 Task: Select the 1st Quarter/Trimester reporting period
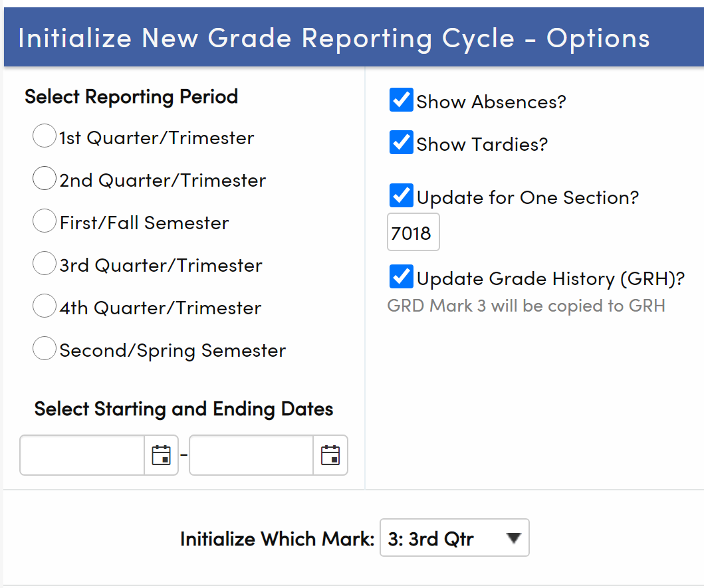point(44,136)
